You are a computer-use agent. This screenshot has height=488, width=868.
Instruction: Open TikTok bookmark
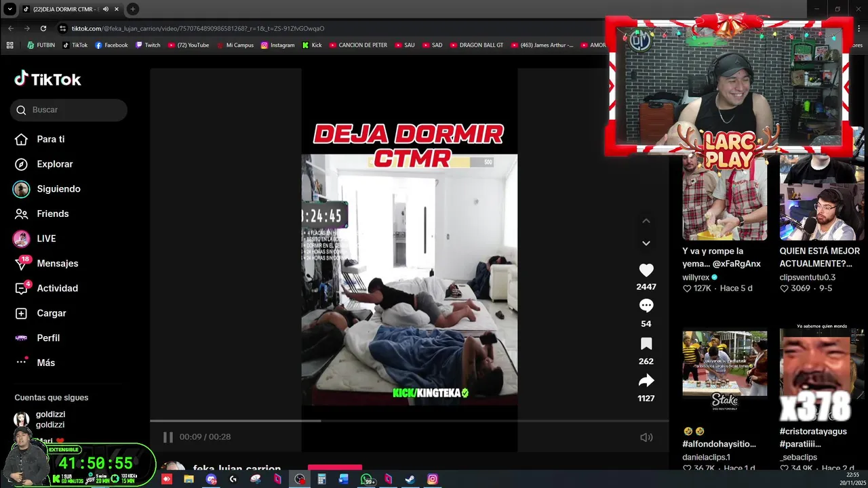pyautogui.click(x=75, y=45)
